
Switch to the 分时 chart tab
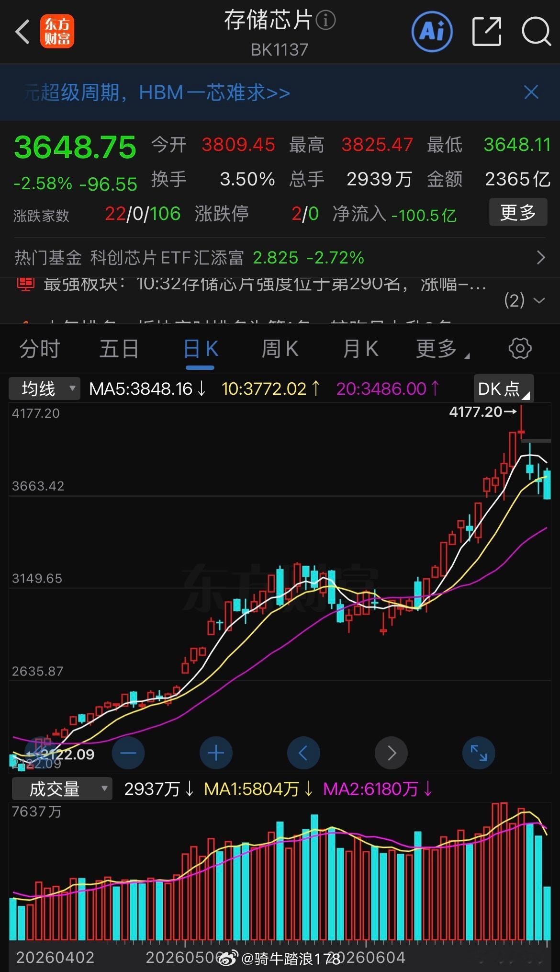coord(39,349)
